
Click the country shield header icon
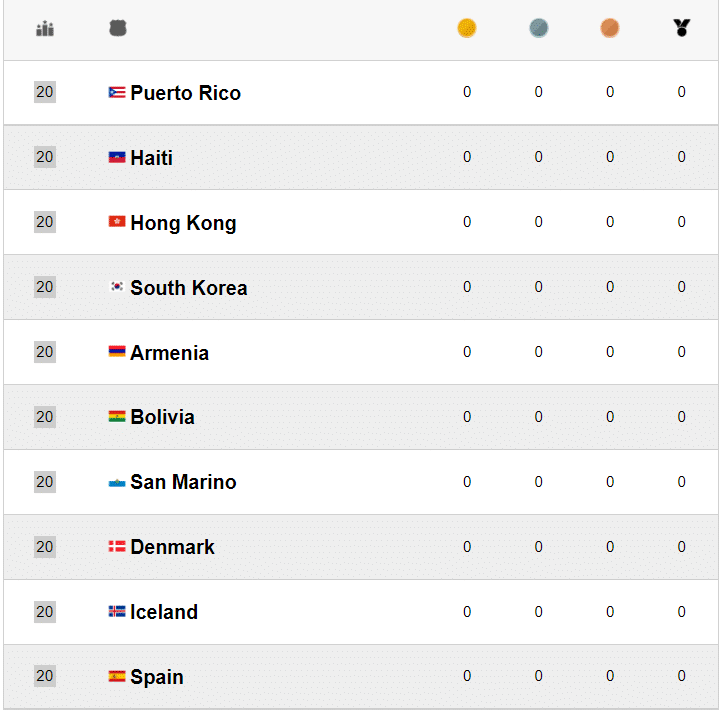point(118,29)
